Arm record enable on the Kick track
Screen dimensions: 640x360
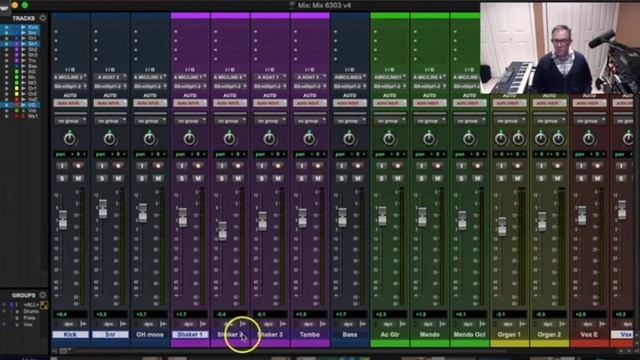click(x=78, y=166)
